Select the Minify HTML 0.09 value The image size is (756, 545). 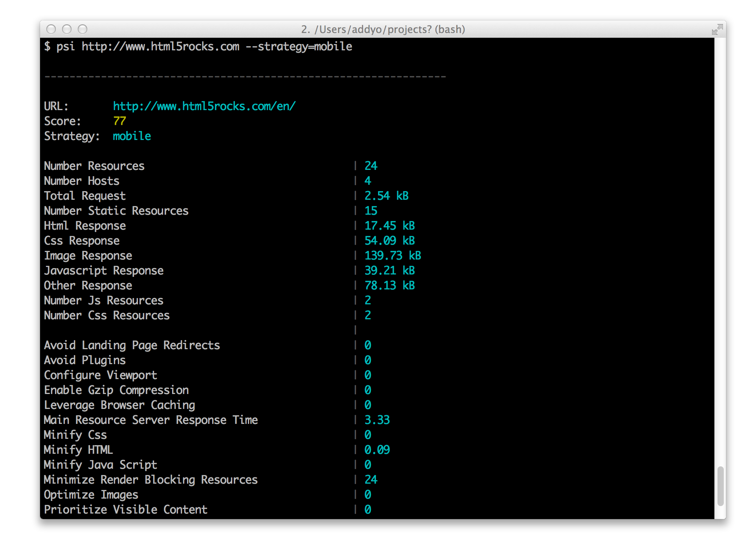coord(376,450)
